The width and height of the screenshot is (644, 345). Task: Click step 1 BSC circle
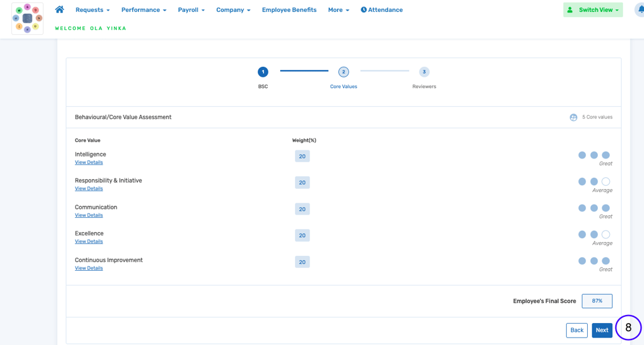(263, 72)
